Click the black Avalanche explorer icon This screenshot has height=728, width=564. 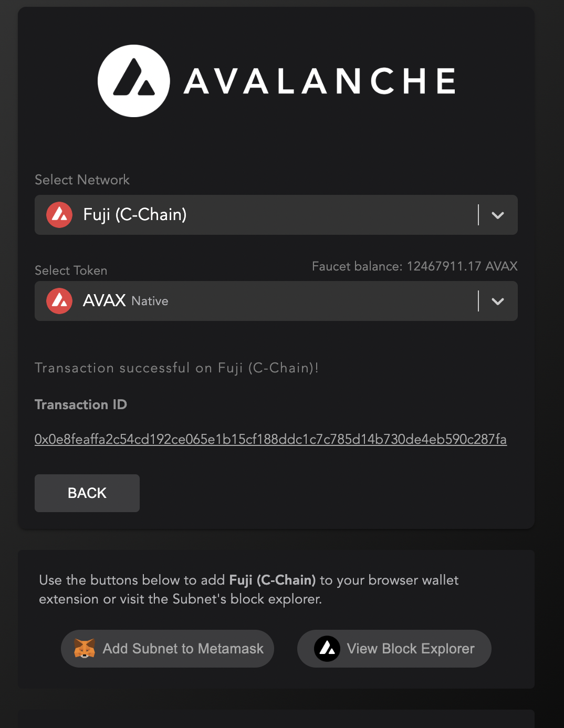[x=327, y=649]
